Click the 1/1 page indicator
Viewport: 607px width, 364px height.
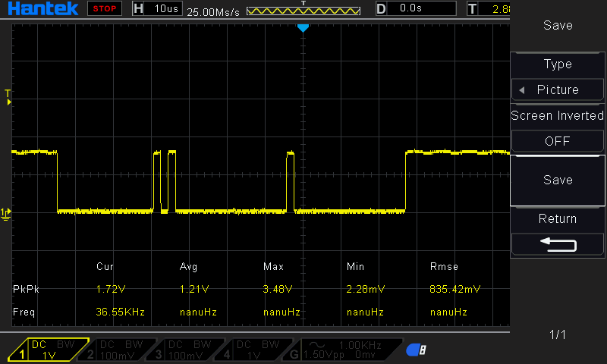tap(558, 334)
